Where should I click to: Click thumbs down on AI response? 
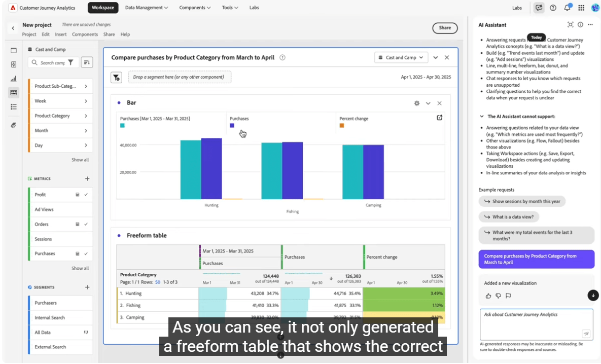click(x=498, y=296)
